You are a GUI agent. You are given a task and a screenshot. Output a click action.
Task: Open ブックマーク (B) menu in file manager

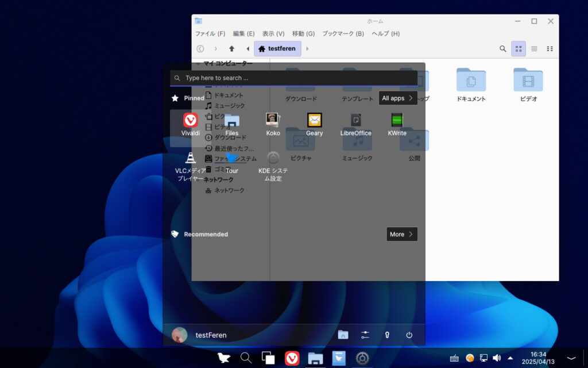pyautogui.click(x=343, y=33)
